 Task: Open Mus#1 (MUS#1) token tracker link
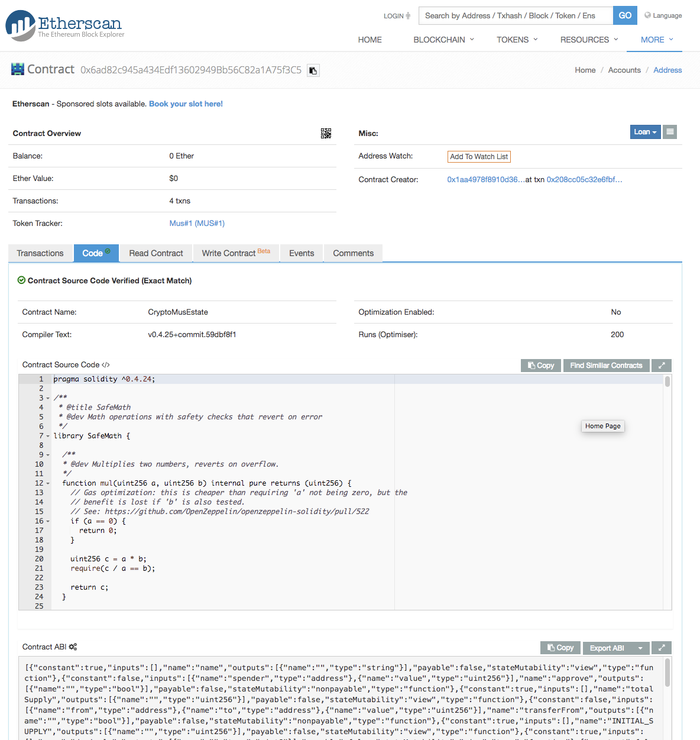[x=197, y=224]
